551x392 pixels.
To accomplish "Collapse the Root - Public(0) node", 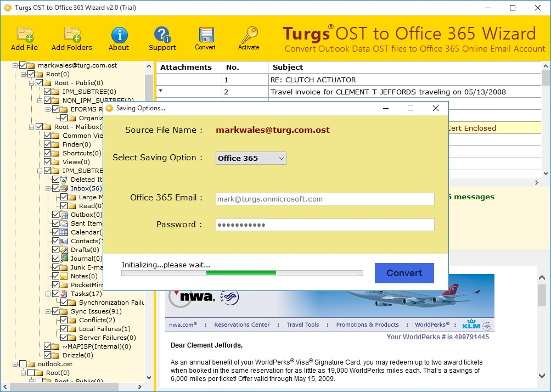I will [x=31, y=83].
